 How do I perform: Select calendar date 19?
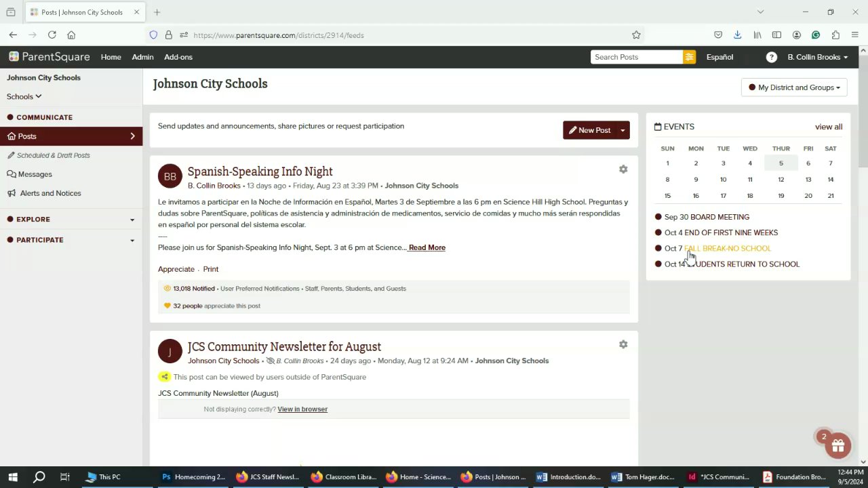tap(781, 196)
